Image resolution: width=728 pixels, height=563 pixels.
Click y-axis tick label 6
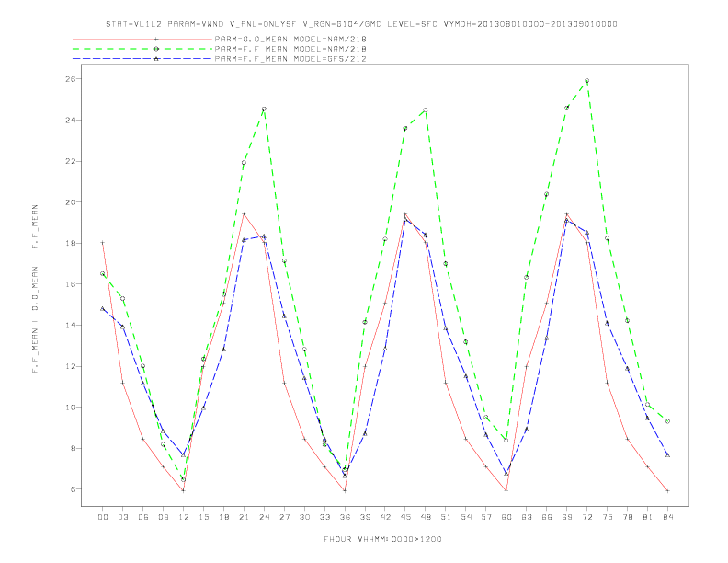point(72,489)
